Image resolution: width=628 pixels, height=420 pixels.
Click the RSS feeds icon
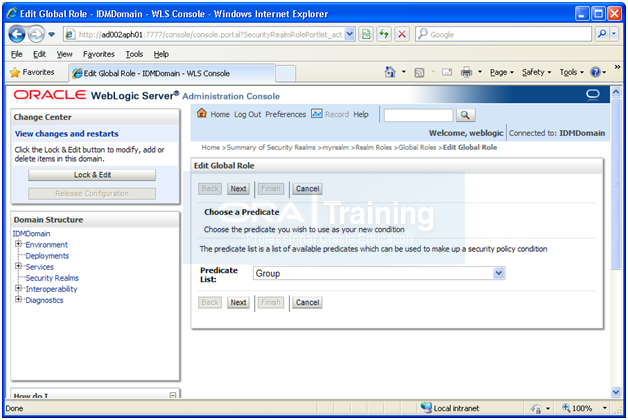click(x=419, y=72)
